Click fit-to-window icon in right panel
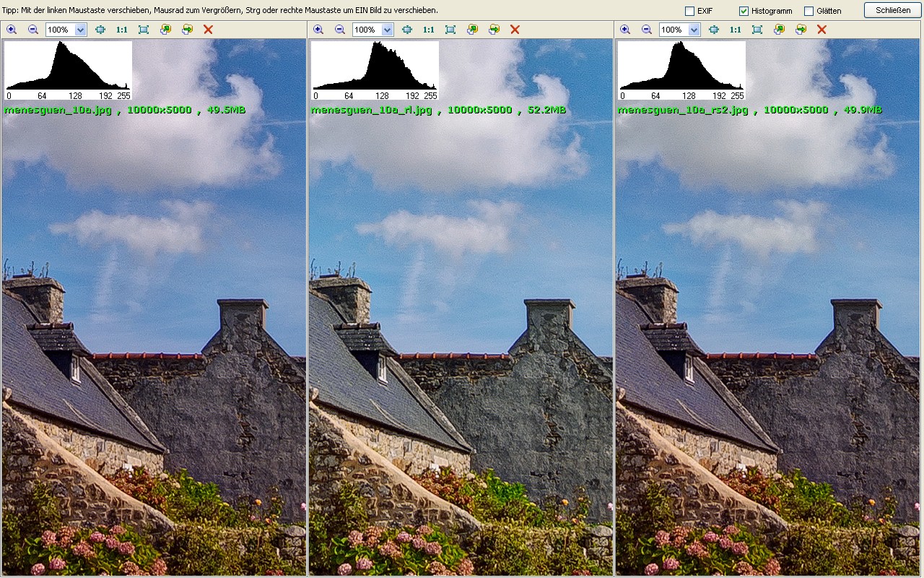 [x=714, y=30]
